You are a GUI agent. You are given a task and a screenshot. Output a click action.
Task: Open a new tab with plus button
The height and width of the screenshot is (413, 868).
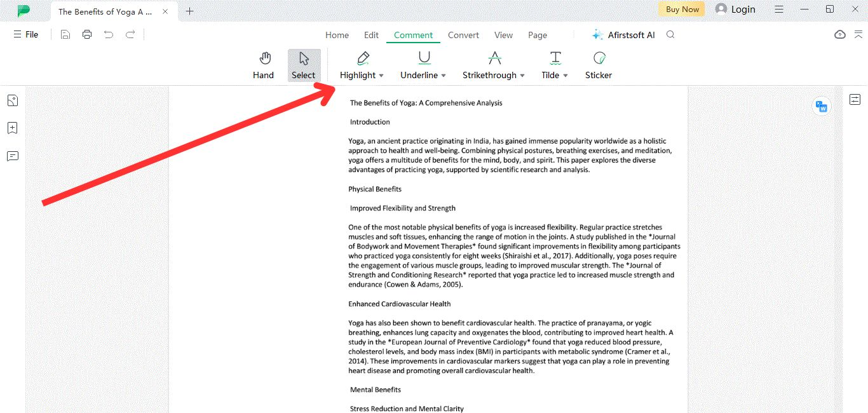[190, 11]
